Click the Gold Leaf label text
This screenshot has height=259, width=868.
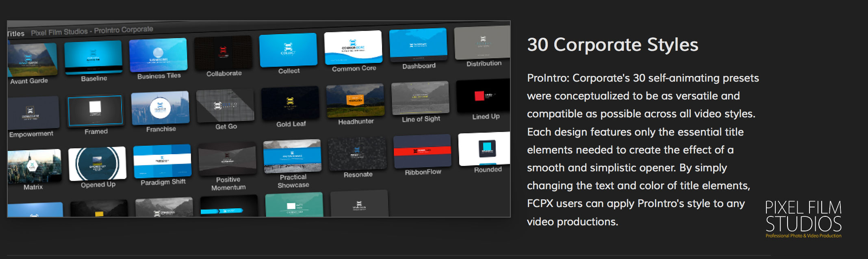pyautogui.click(x=291, y=124)
